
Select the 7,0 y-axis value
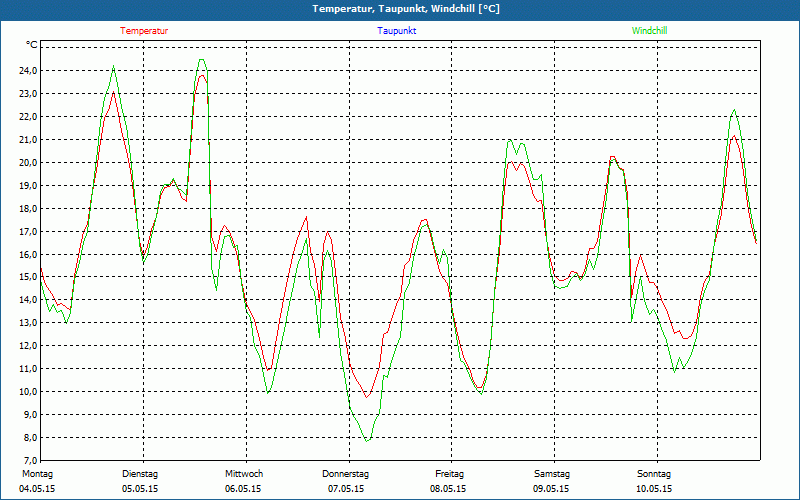point(30,460)
